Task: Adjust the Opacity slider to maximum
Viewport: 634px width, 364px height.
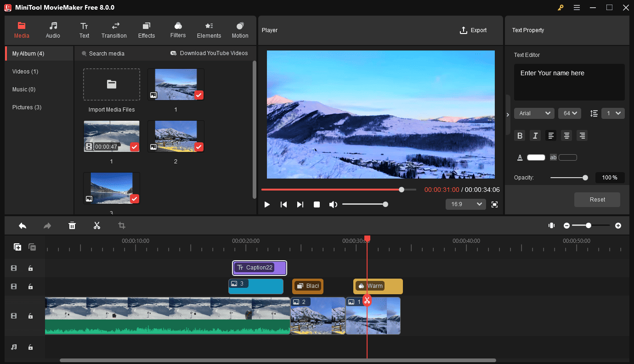Action: (585, 177)
